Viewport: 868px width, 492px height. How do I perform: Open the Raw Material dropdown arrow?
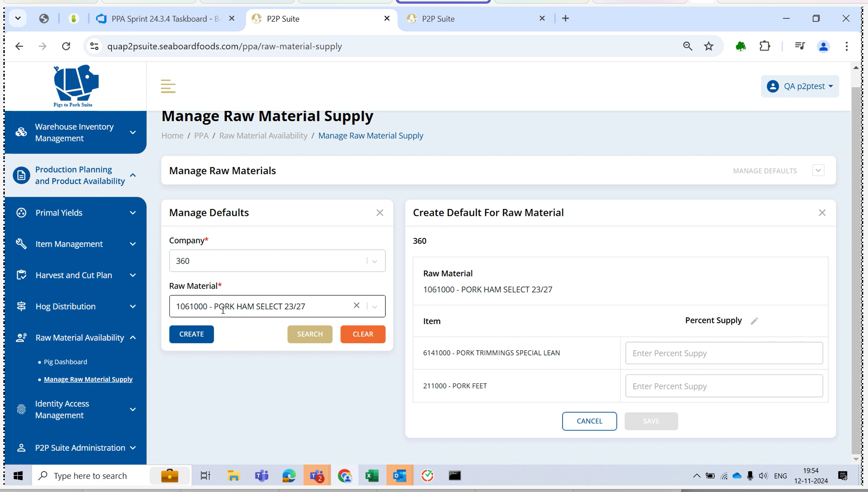375,306
